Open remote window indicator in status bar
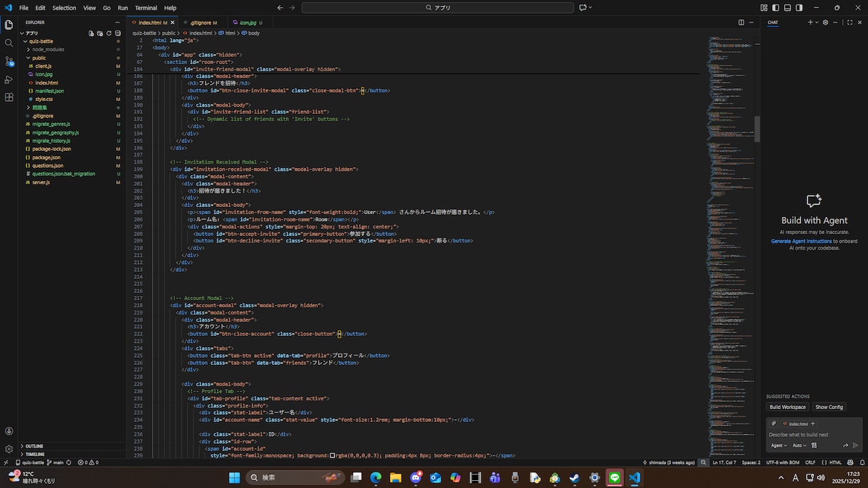Viewport: 868px width, 488px height. [6, 462]
